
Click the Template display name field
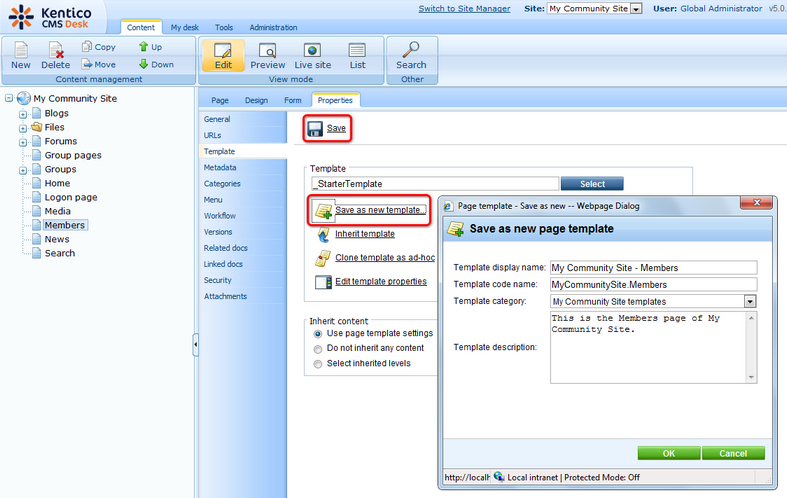(653, 268)
